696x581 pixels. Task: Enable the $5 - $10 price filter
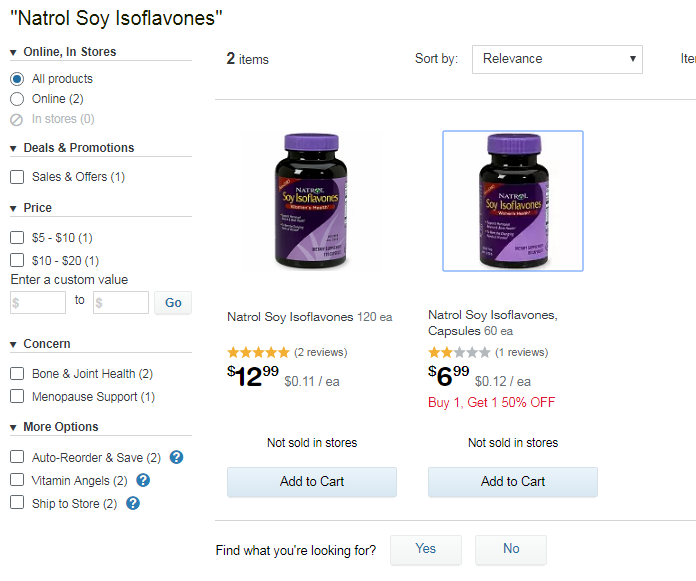(x=17, y=238)
